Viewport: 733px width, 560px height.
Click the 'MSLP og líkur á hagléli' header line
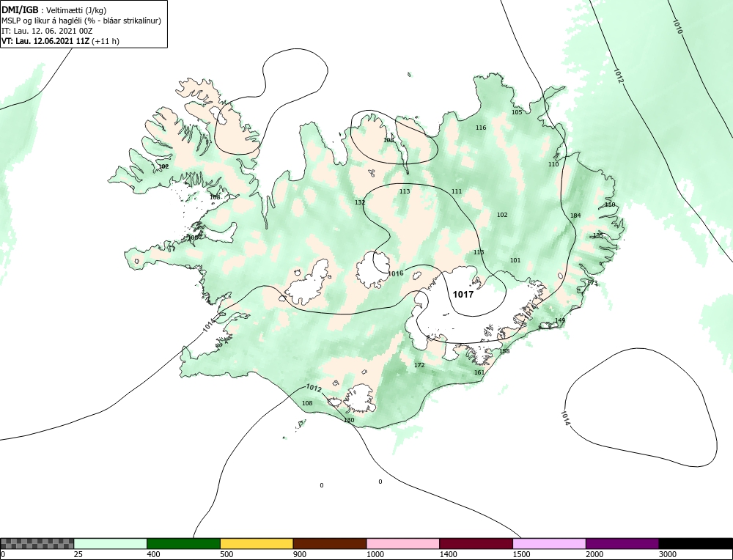(81, 21)
